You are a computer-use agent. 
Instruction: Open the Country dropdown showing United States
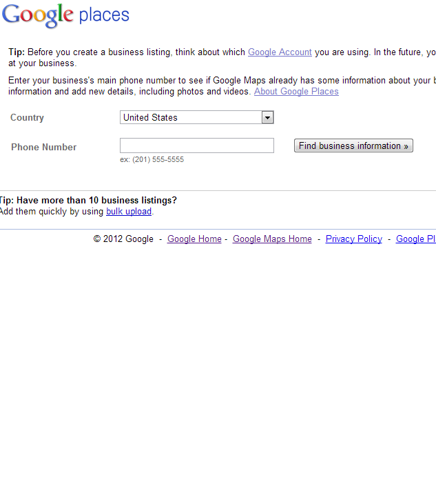click(197, 117)
